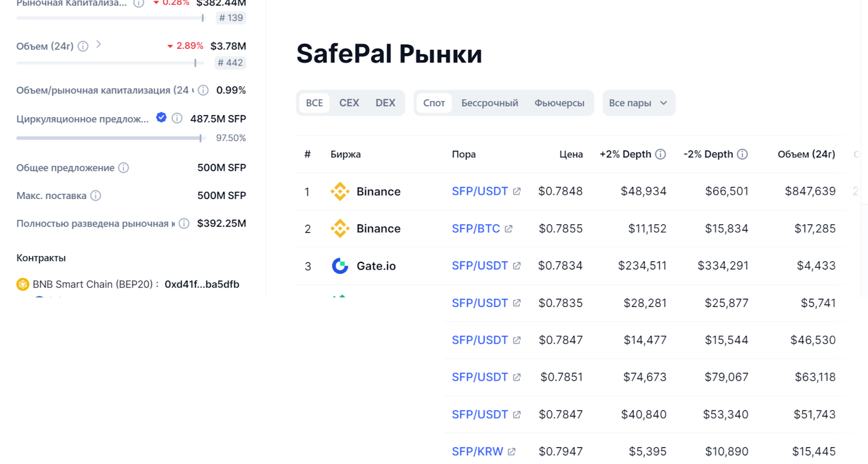This screenshot has width=868, height=464.
Task: Click info icon next to Макс. поставка
Action: [95, 196]
